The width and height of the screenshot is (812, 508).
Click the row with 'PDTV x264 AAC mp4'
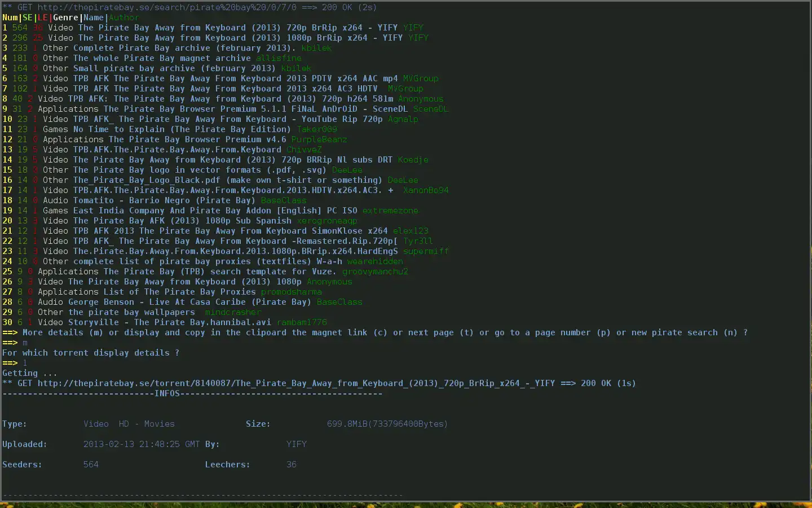pos(220,78)
